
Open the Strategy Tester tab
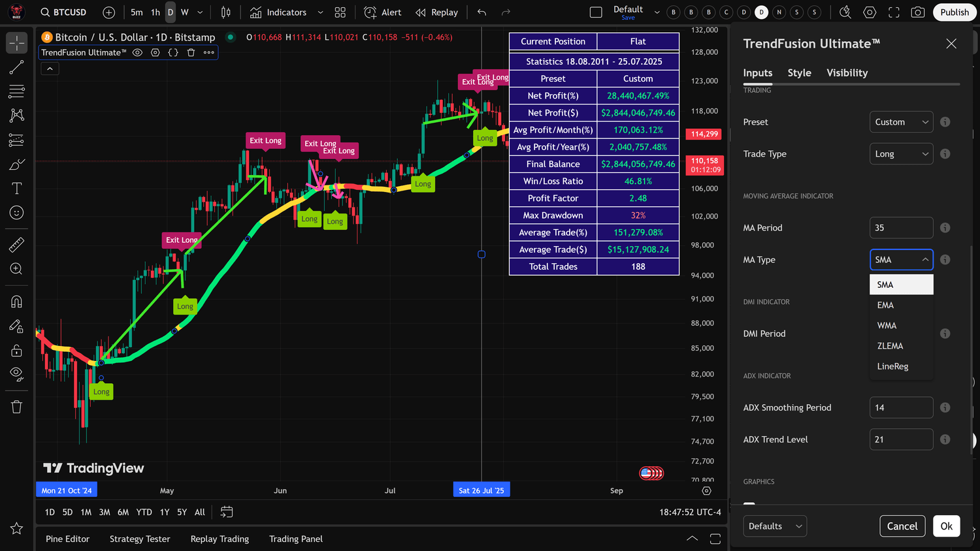coord(140,539)
